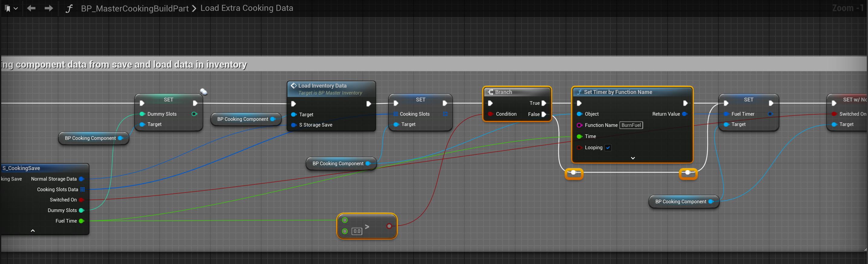Select the comment bubble above the SET node
This screenshot has height=264, width=868.
[x=203, y=91]
